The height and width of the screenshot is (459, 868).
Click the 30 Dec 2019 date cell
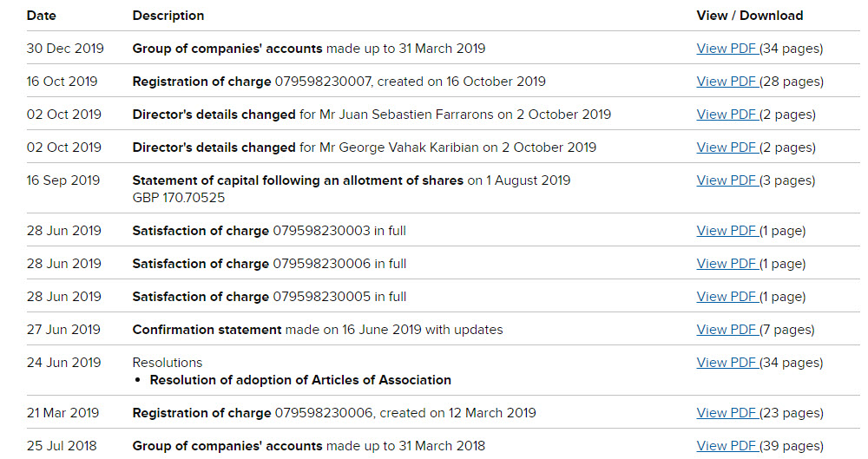[65, 49]
